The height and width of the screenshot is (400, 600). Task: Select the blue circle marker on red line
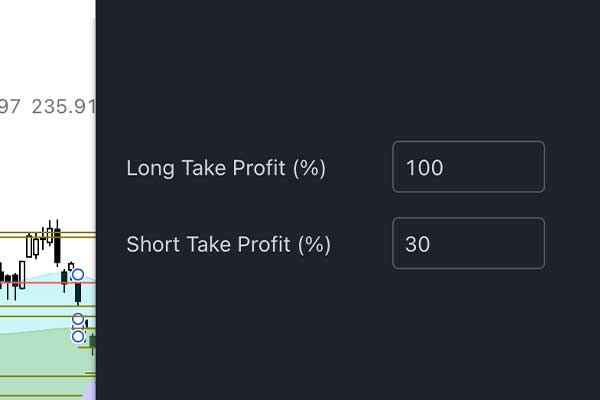(x=77, y=274)
